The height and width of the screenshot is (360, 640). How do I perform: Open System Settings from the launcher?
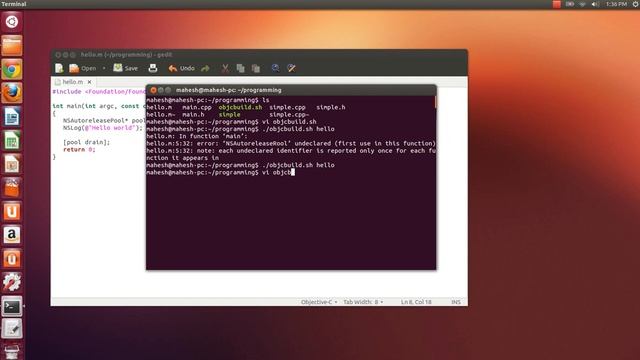pyautogui.click(x=12, y=282)
